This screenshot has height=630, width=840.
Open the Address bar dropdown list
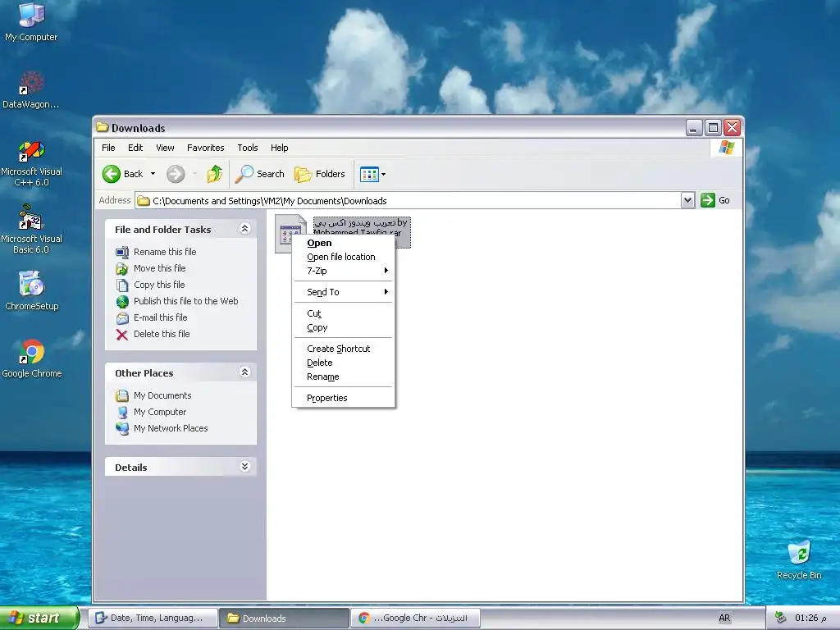[688, 200]
